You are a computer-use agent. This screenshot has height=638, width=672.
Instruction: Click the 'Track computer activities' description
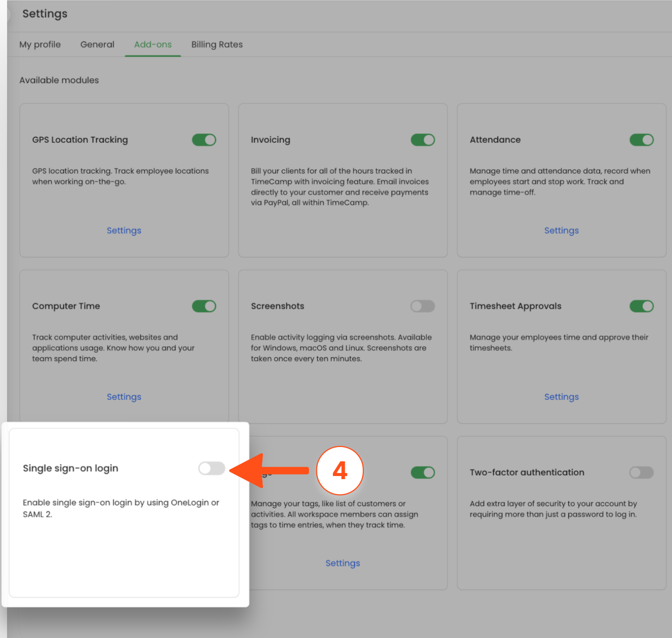[x=113, y=348]
